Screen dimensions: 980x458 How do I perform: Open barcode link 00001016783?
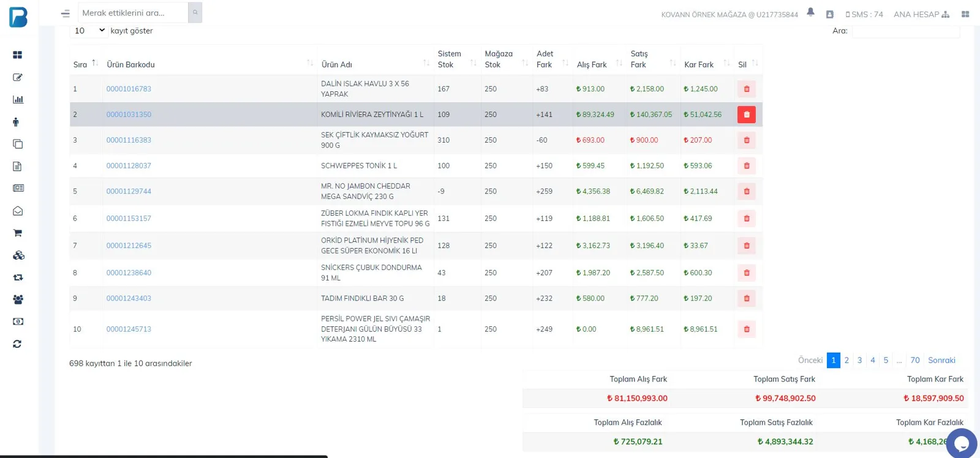pos(129,89)
